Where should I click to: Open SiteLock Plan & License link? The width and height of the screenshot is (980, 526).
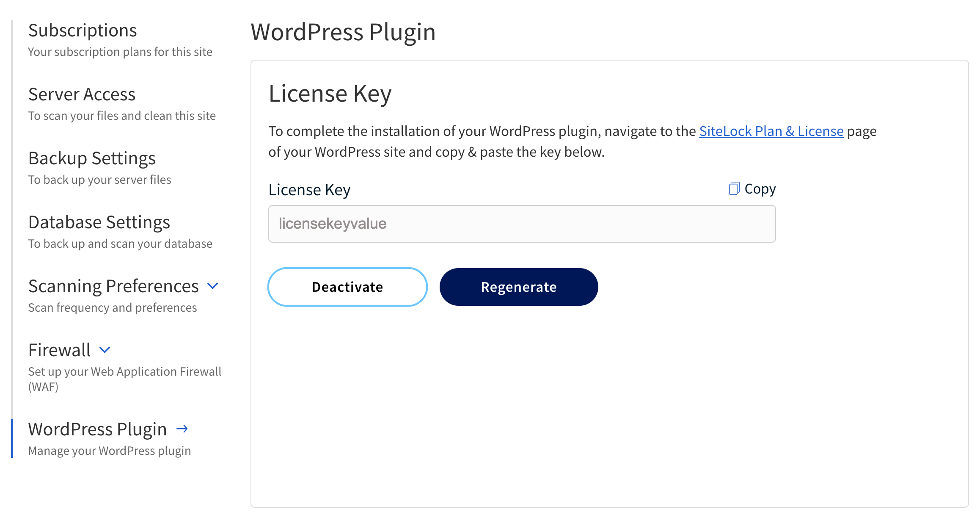771,131
